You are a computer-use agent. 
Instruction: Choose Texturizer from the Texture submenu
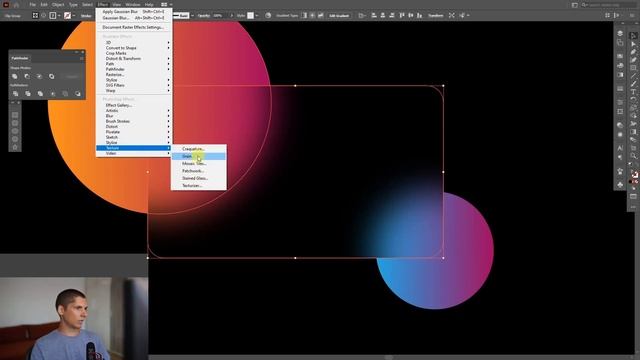tap(198, 186)
